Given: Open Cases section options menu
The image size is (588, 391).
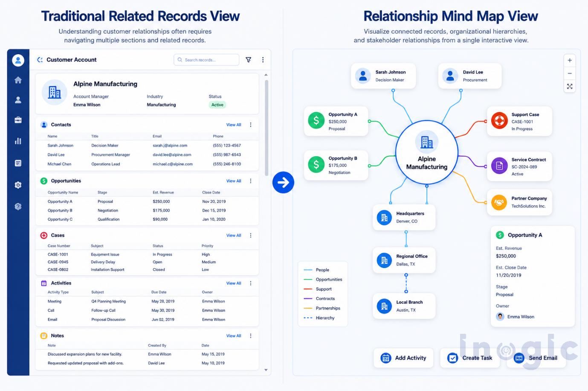Looking at the screenshot, I should pos(251,235).
